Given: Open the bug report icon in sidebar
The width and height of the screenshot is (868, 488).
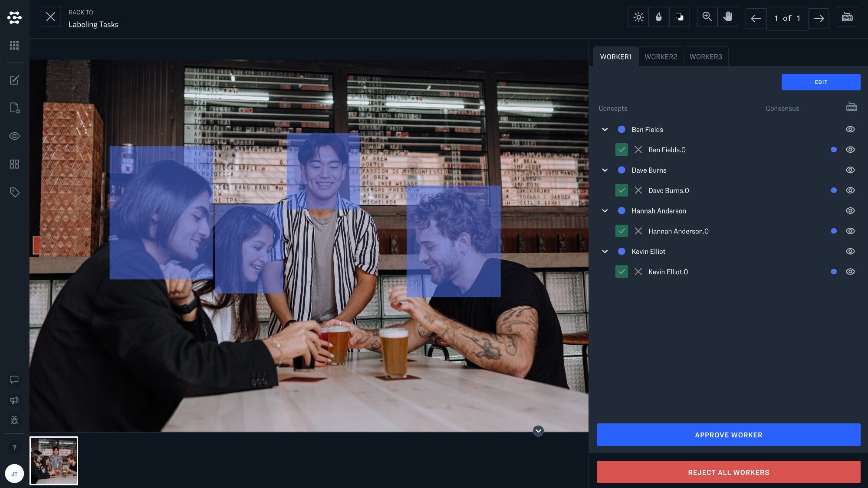Looking at the screenshot, I should pos(14,420).
